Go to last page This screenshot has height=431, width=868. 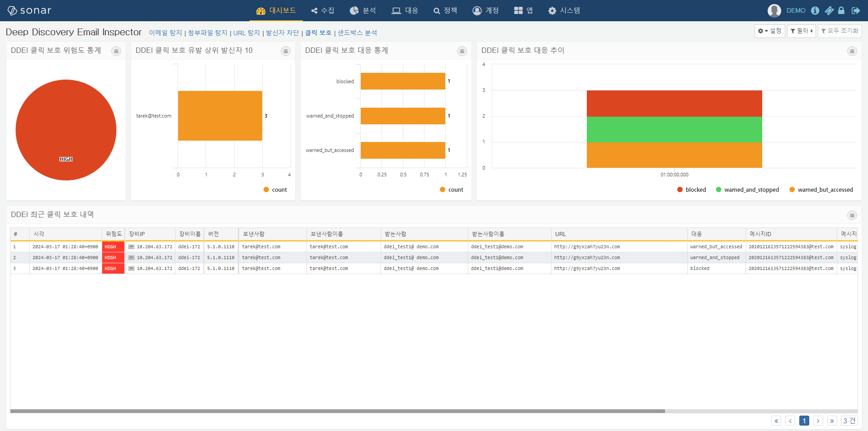pos(832,421)
